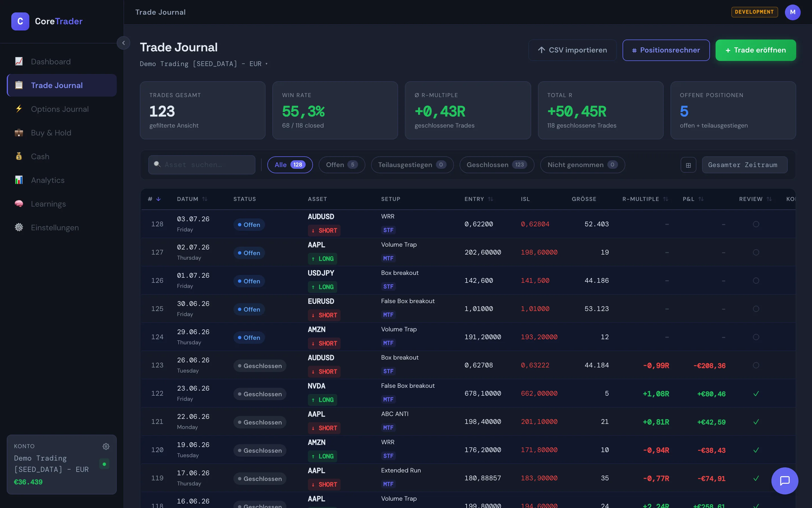Filter by Nicht genommen trades
This screenshot has height=508, width=812.
582,165
